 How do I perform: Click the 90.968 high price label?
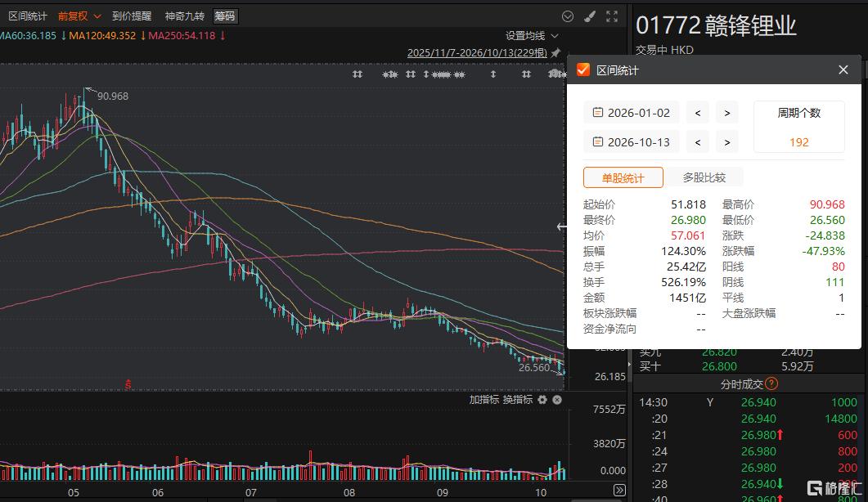pyautogui.click(x=112, y=96)
